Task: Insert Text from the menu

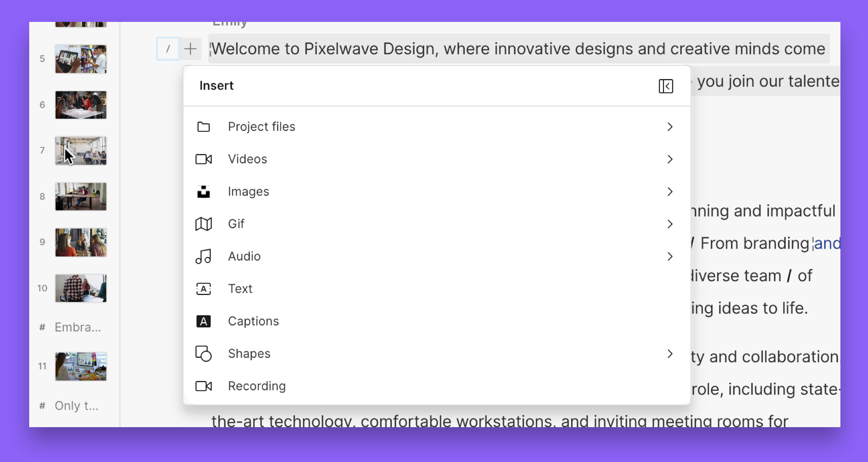Action: pos(437,289)
